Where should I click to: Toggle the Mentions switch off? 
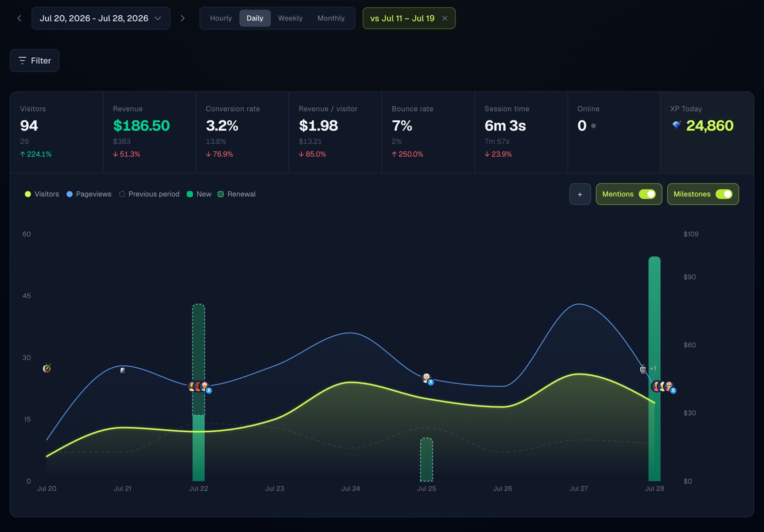[x=647, y=194]
